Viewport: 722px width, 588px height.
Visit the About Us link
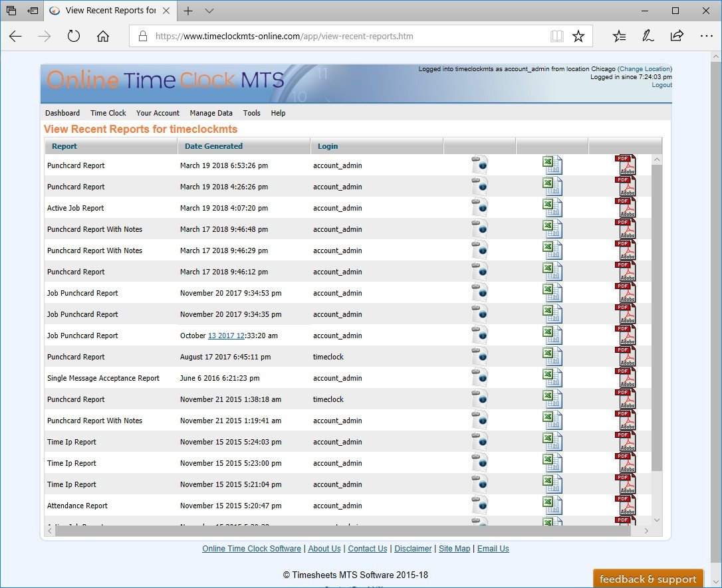click(324, 548)
